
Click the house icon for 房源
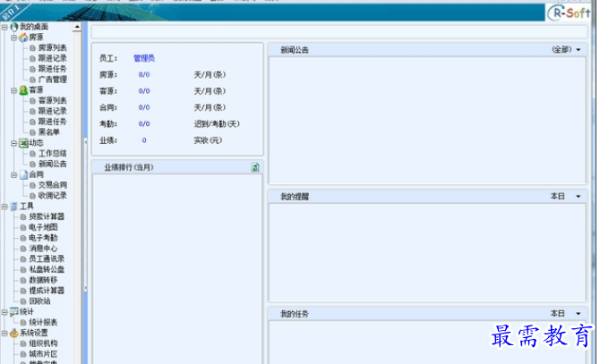coord(23,37)
